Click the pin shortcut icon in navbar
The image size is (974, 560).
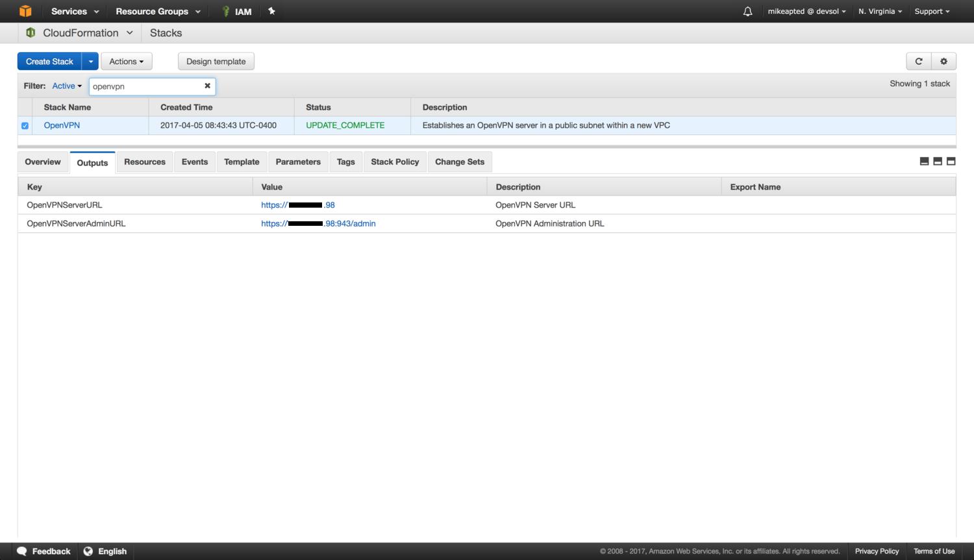coord(271,11)
